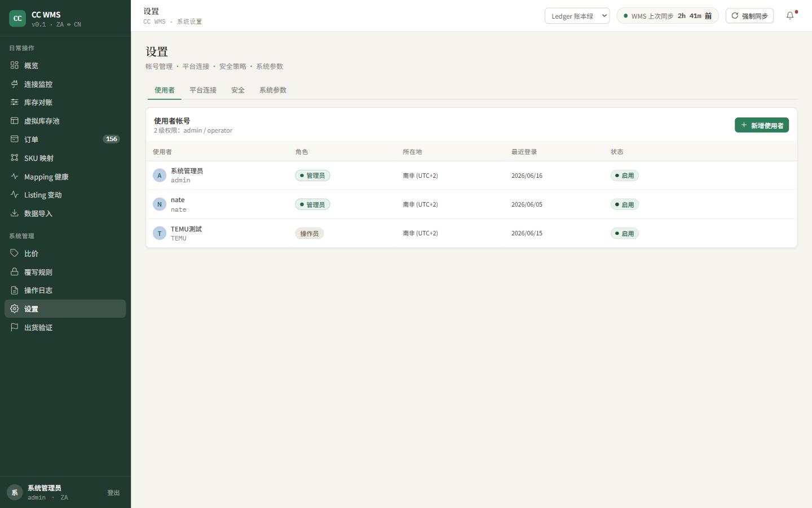Click the 订单 orders icon
Viewport: 812px width, 508px height.
pyautogui.click(x=15, y=139)
